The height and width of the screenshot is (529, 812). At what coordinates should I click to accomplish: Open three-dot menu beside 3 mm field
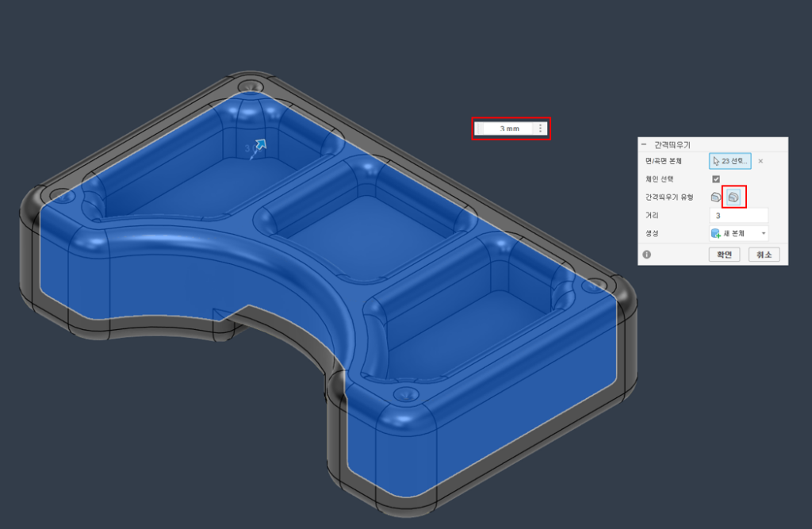541,128
